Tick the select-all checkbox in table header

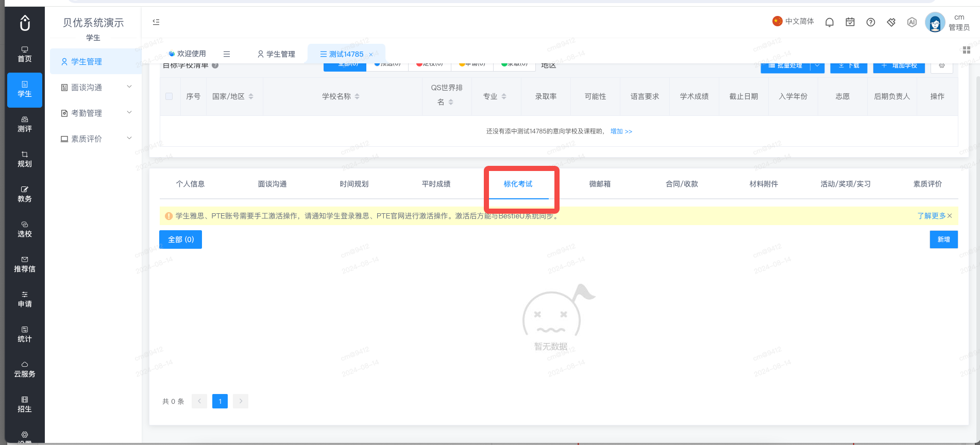click(x=169, y=96)
